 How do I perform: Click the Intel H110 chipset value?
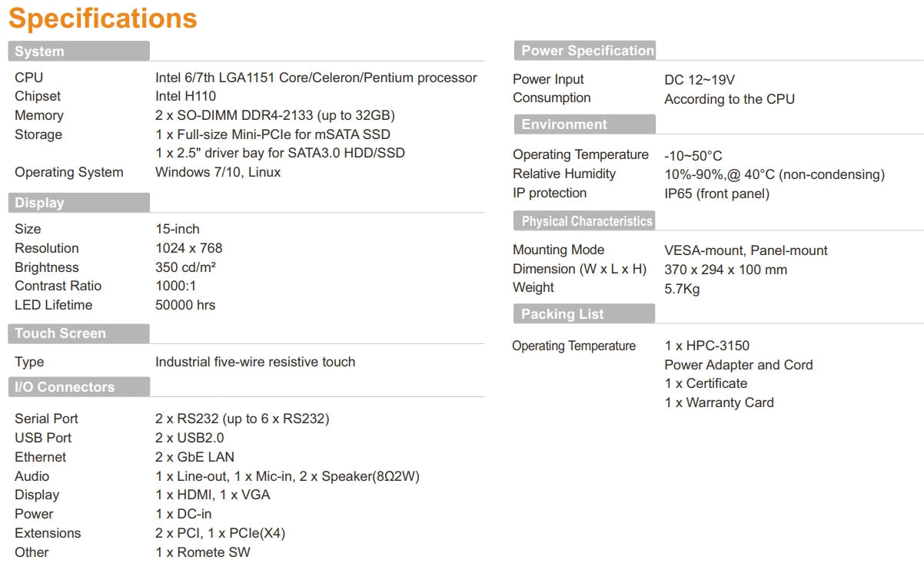point(185,96)
